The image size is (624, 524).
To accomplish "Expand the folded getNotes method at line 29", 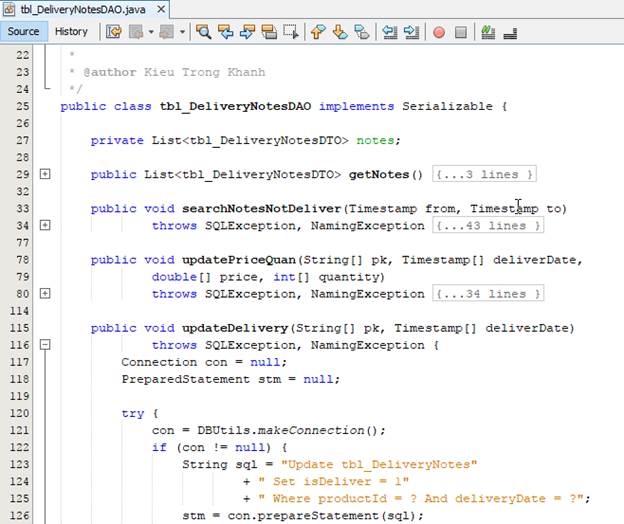I will (x=45, y=174).
